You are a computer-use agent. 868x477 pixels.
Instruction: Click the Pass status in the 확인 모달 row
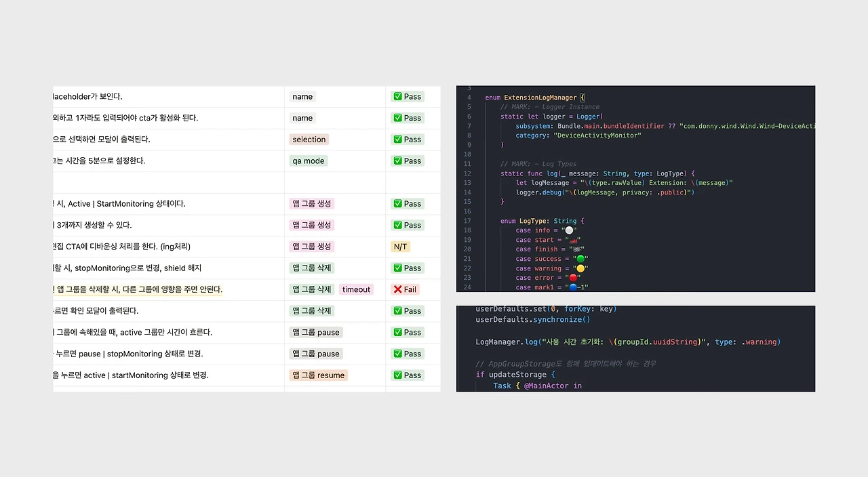(408, 311)
